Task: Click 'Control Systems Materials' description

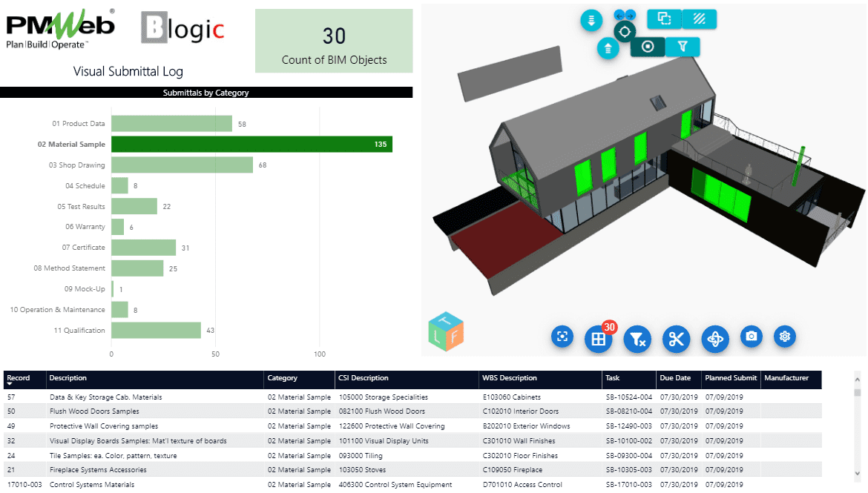Action: click(x=92, y=485)
